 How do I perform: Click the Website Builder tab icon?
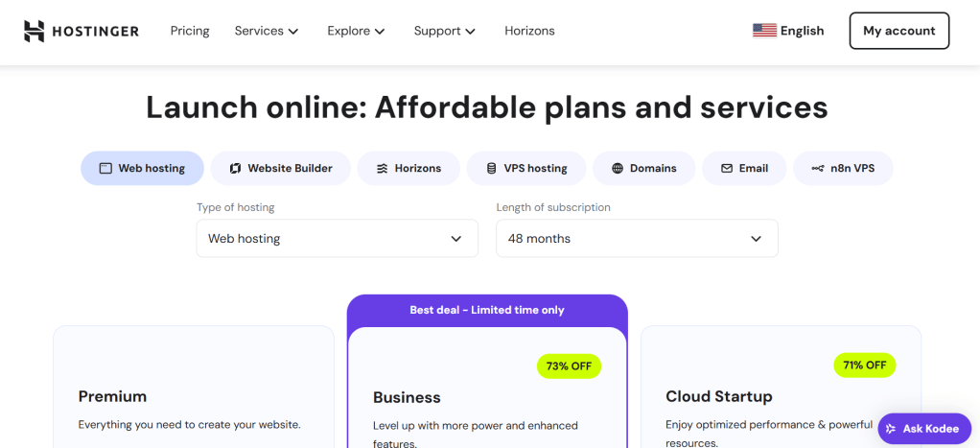click(x=235, y=168)
